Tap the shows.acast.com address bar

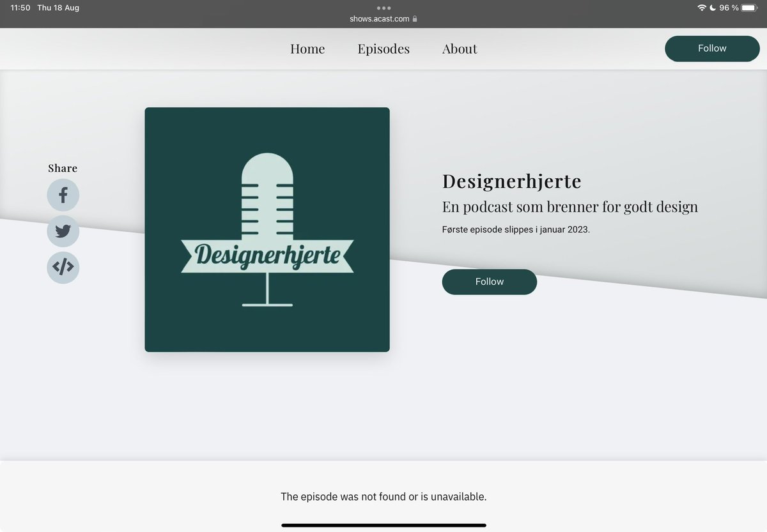(x=383, y=19)
